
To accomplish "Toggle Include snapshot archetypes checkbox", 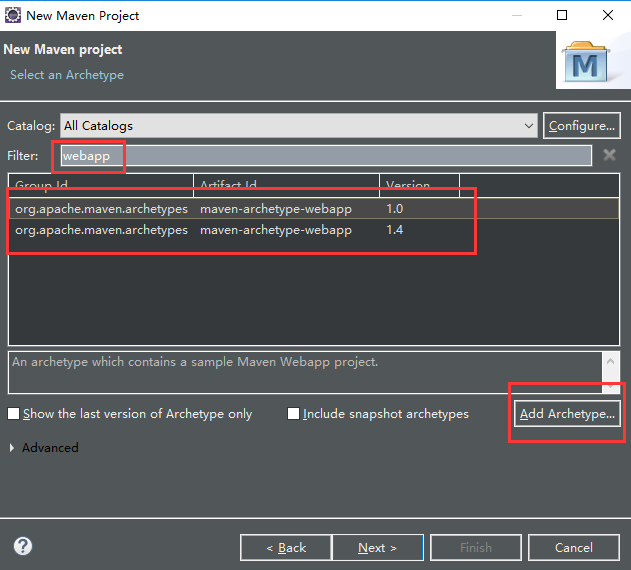I will pyautogui.click(x=293, y=413).
